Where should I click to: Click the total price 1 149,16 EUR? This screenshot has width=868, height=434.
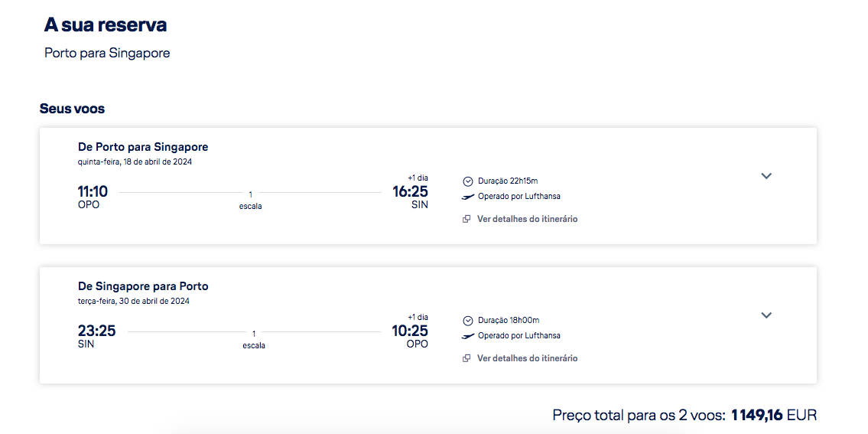tap(773, 415)
